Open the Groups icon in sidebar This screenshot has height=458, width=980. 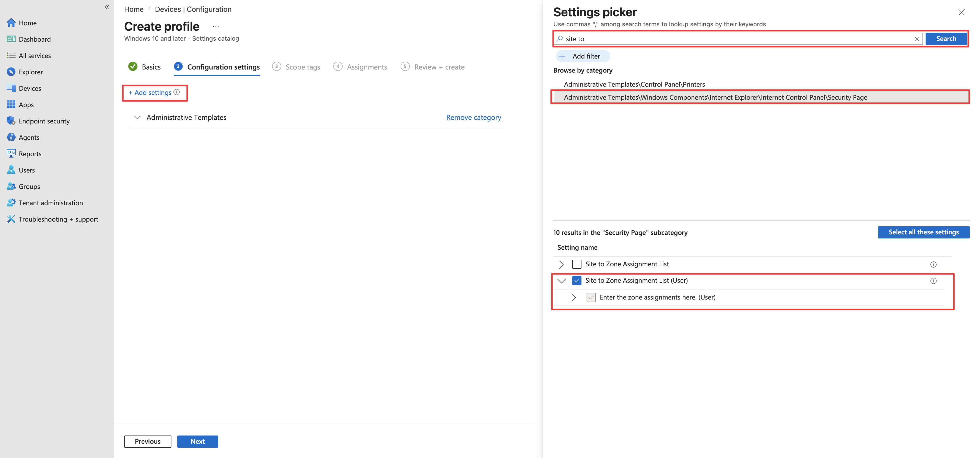(x=11, y=187)
